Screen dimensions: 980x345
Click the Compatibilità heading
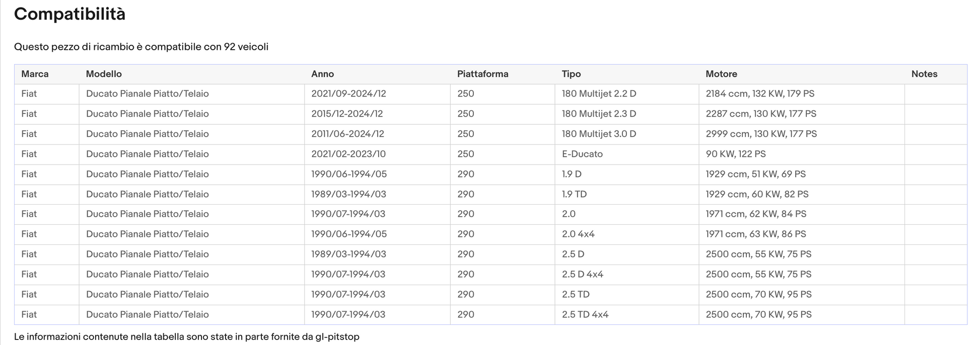pos(69,14)
